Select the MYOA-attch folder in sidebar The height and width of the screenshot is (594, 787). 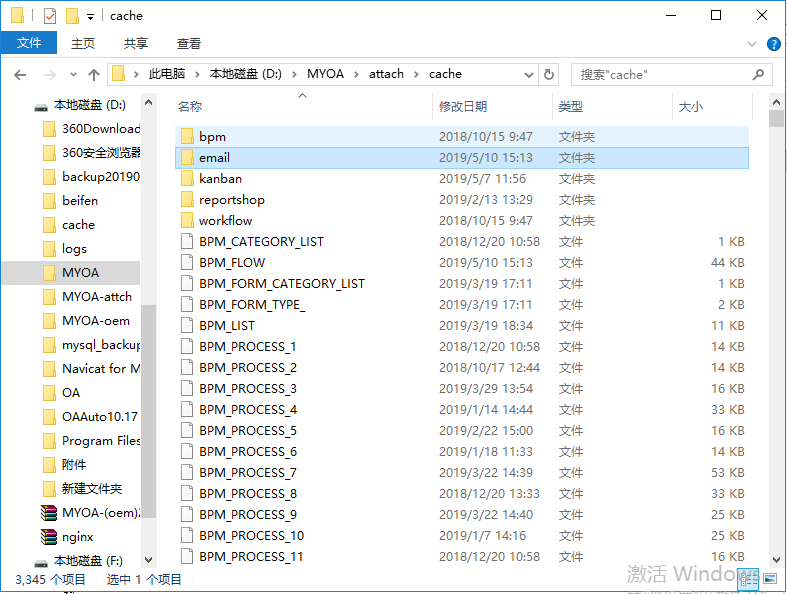point(96,297)
